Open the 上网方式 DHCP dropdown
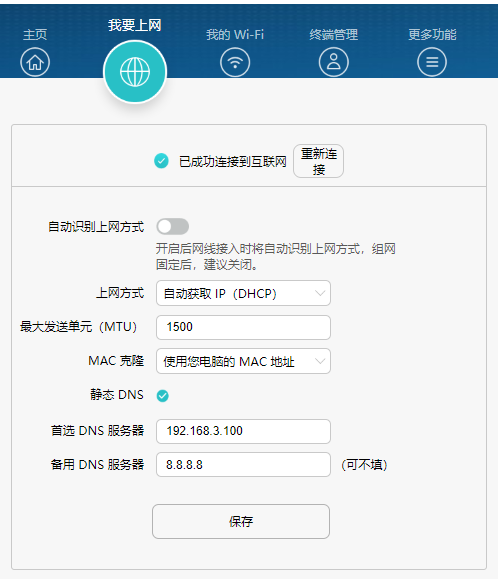The height and width of the screenshot is (579, 498). click(x=243, y=293)
